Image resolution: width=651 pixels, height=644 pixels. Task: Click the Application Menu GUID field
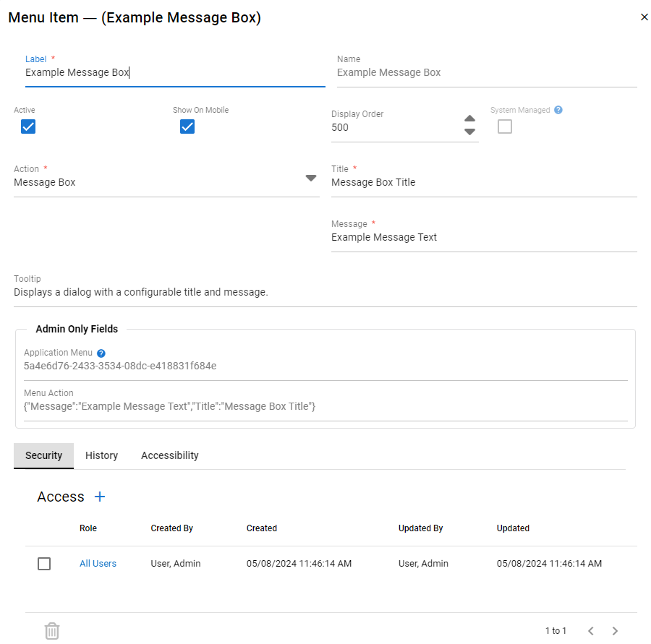[x=325, y=366]
